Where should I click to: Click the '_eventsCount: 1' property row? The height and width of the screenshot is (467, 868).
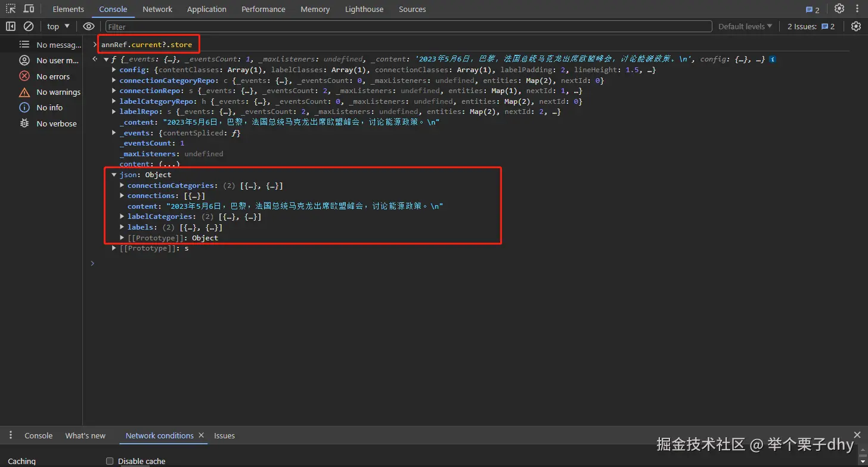[152, 143]
